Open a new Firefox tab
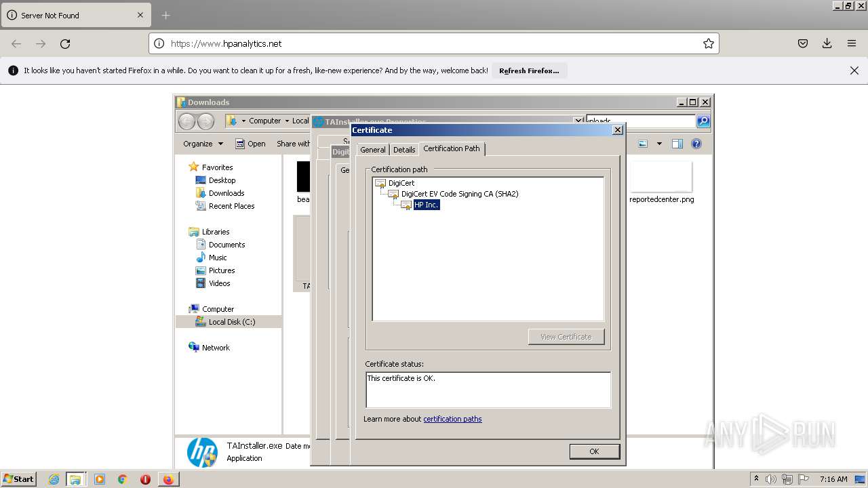This screenshot has height=488, width=868. [166, 15]
